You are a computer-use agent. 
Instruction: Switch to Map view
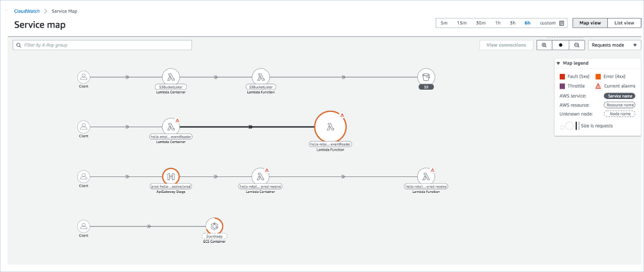point(590,23)
